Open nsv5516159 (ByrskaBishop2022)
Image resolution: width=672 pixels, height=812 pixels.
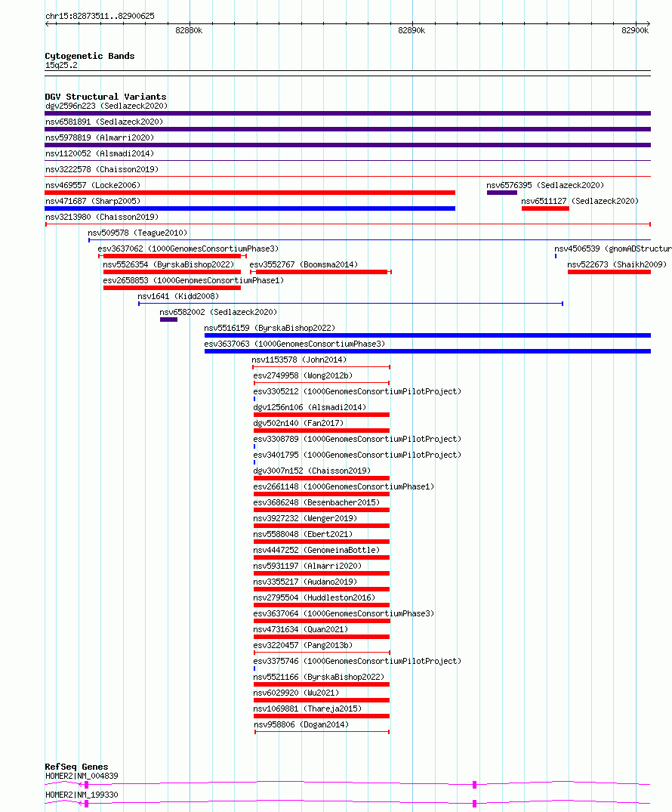coord(270,329)
